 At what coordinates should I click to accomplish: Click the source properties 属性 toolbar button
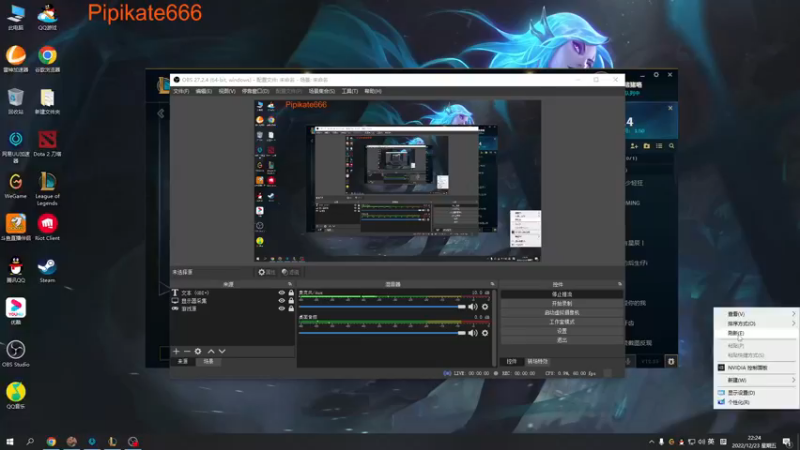(266, 272)
